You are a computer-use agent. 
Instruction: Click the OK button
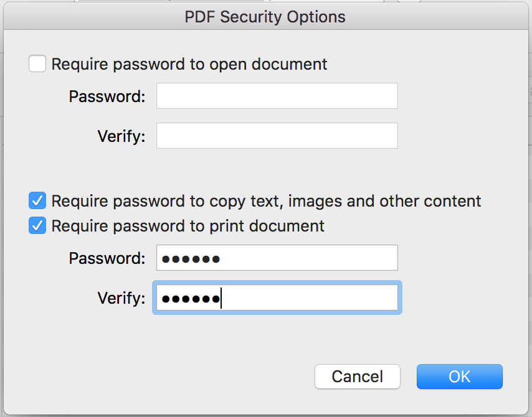tap(459, 377)
